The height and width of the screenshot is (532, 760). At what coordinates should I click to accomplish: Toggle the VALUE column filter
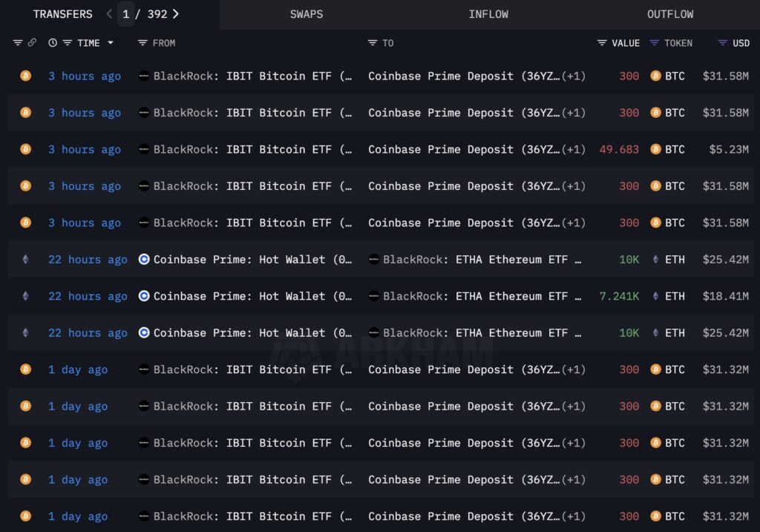click(x=603, y=43)
